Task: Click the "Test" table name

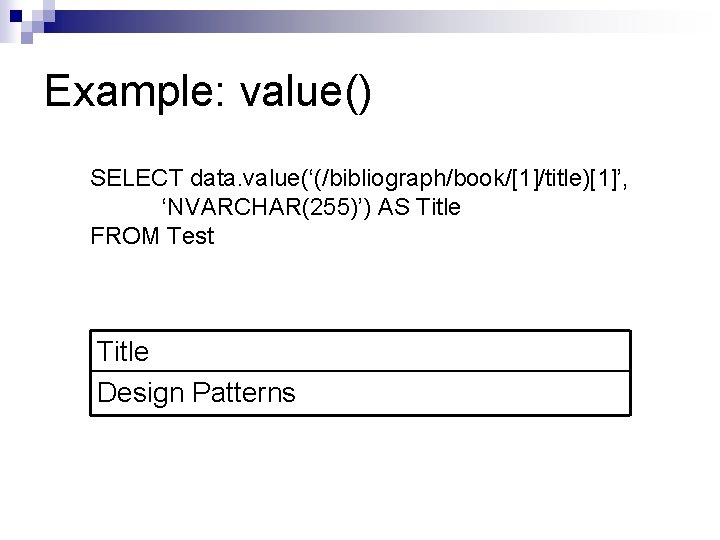Action: tap(191, 237)
